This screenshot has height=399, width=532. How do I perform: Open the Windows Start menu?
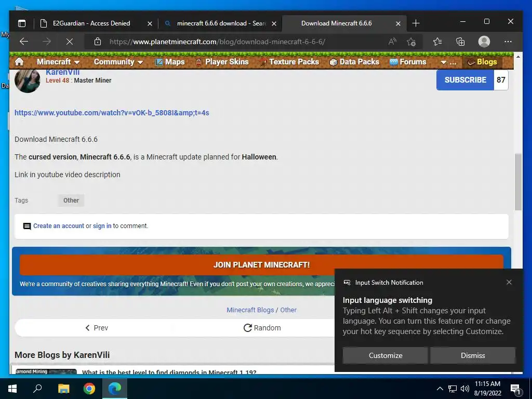(x=12, y=389)
